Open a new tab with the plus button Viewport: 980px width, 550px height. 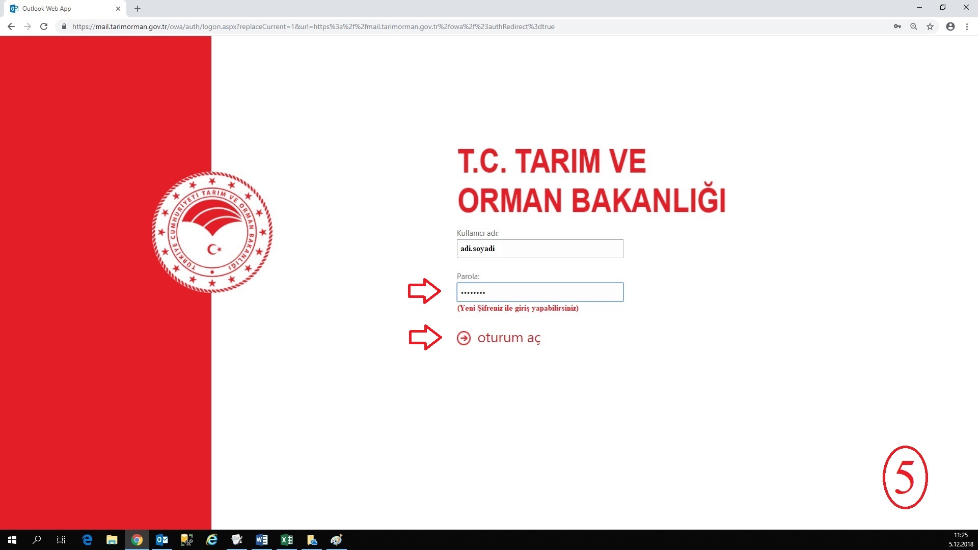tap(138, 9)
